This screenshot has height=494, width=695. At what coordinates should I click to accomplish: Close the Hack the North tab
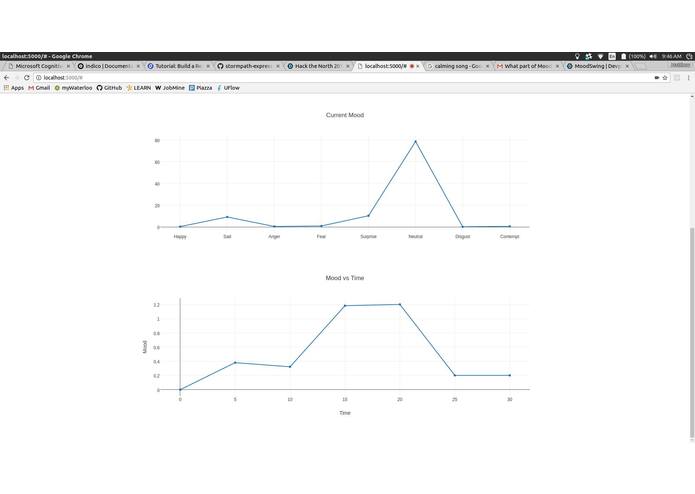pyautogui.click(x=348, y=66)
